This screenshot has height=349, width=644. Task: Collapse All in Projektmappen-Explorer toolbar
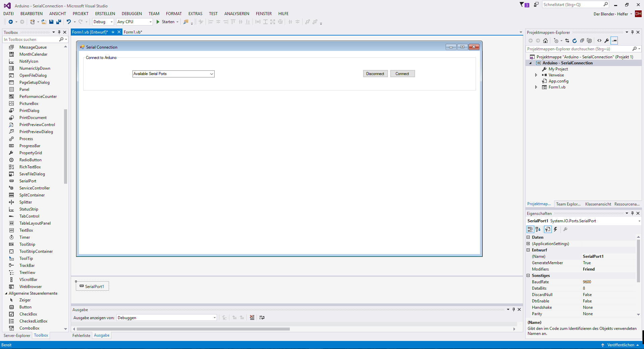tap(582, 41)
